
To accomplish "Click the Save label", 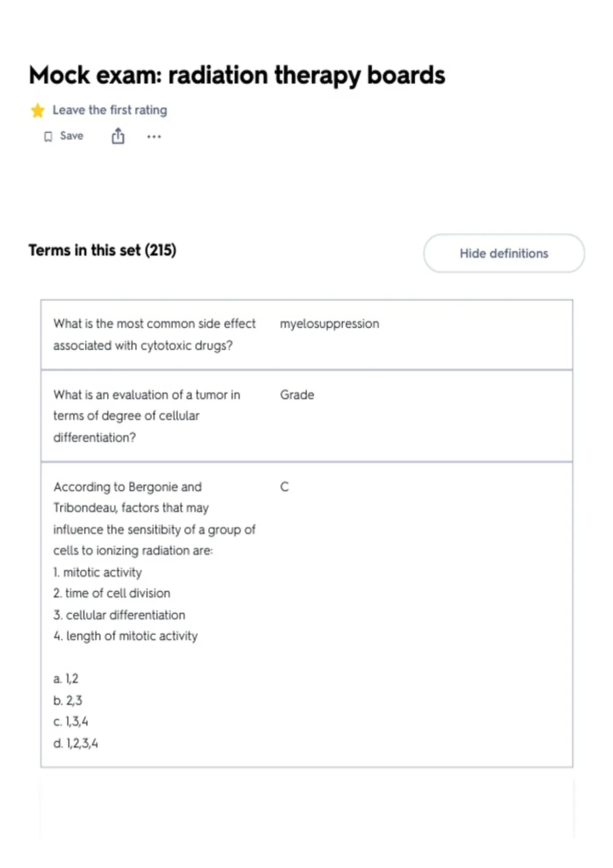I will pyautogui.click(x=72, y=136).
